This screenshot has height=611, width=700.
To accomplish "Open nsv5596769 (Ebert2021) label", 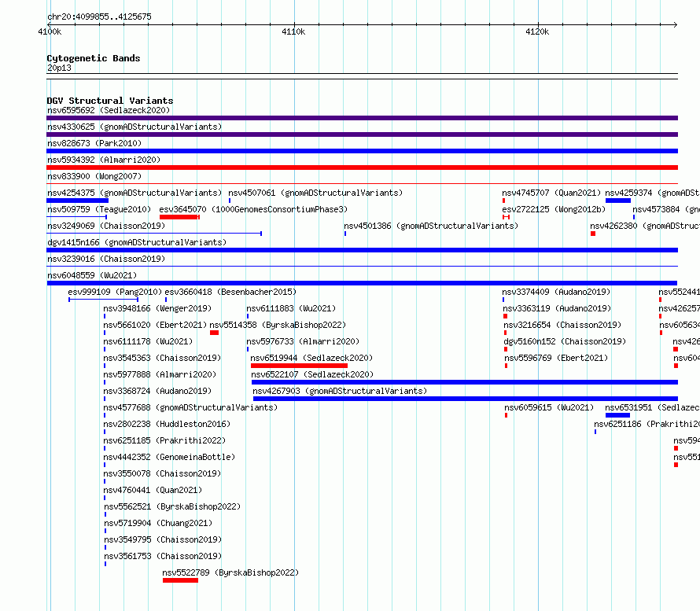I will [x=556, y=358].
